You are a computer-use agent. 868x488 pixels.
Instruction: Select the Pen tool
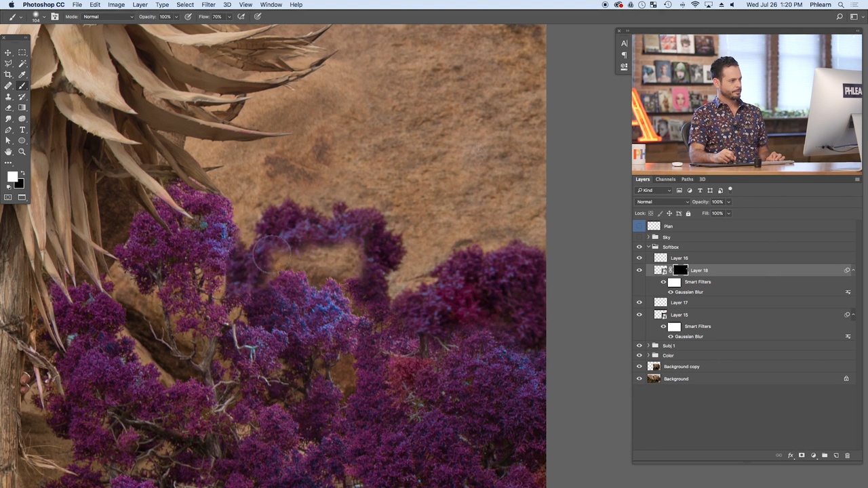click(8, 129)
